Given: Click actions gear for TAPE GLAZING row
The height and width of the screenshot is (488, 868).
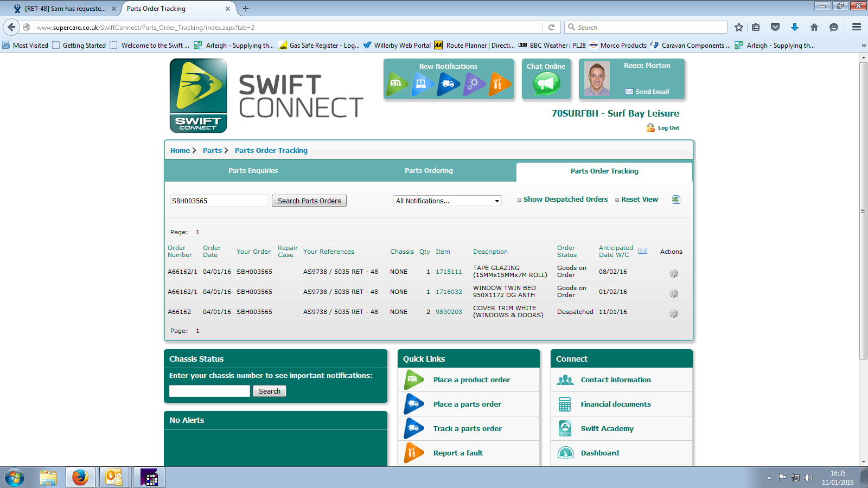Looking at the screenshot, I should (674, 273).
